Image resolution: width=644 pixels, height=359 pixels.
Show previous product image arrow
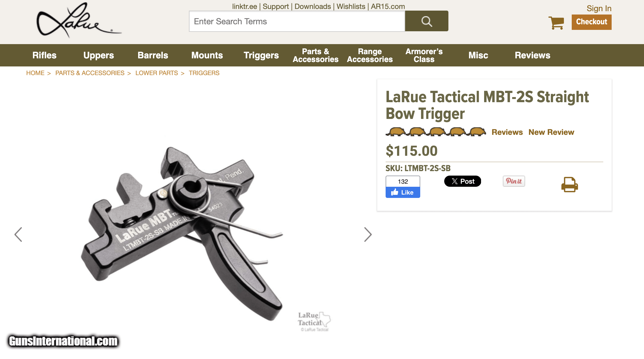point(18,234)
